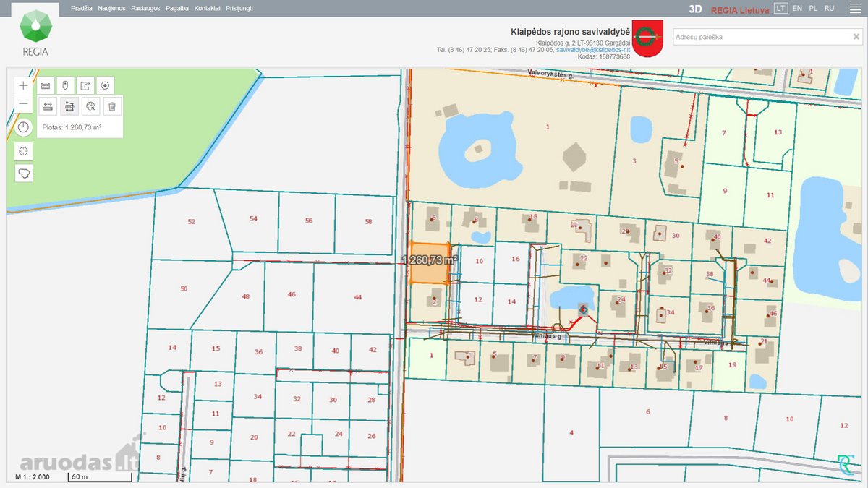
Task: Click the highlighted orange measured parcel
Action: (x=430, y=263)
